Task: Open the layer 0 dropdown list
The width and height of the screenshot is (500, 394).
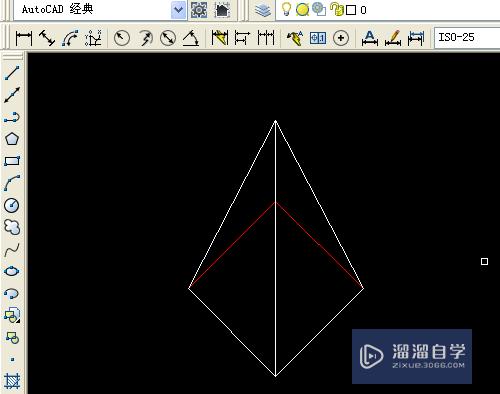Action: tap(388, 10)
